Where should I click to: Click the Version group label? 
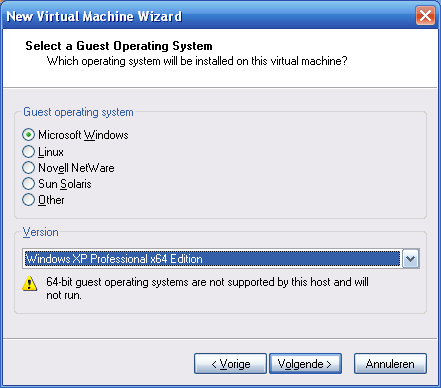(40, 232)
